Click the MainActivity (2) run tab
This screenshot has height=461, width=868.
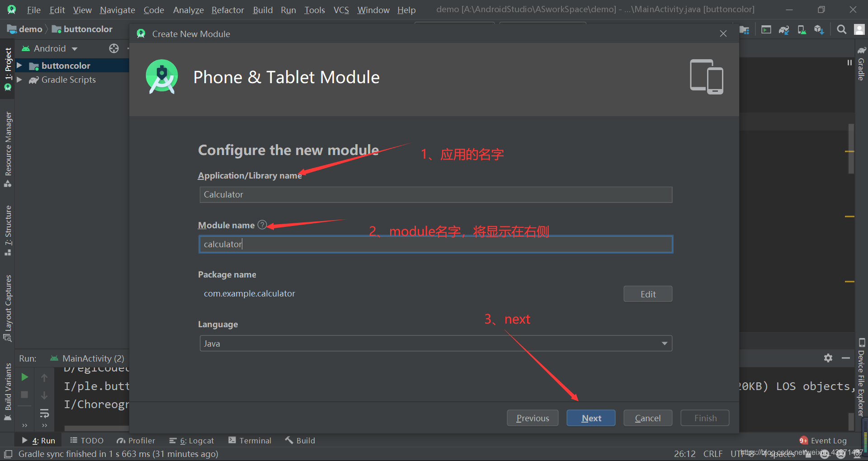coord(87,358)
